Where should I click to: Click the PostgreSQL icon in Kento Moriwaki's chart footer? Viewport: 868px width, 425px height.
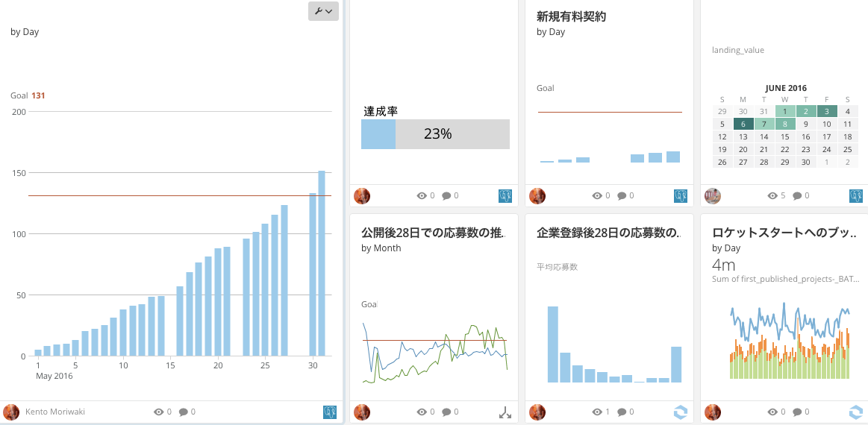tap(330, 412)
